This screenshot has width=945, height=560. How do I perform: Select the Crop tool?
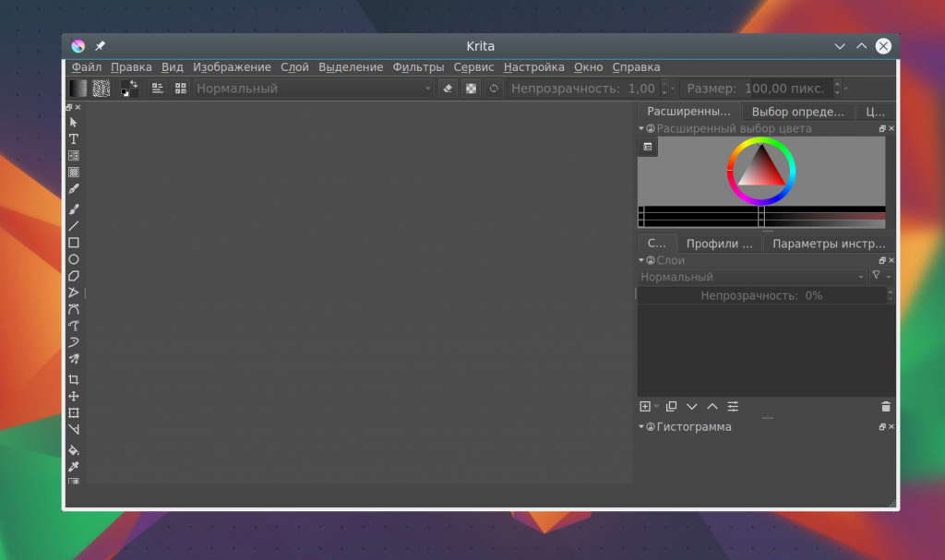click(x=74, y=380)
